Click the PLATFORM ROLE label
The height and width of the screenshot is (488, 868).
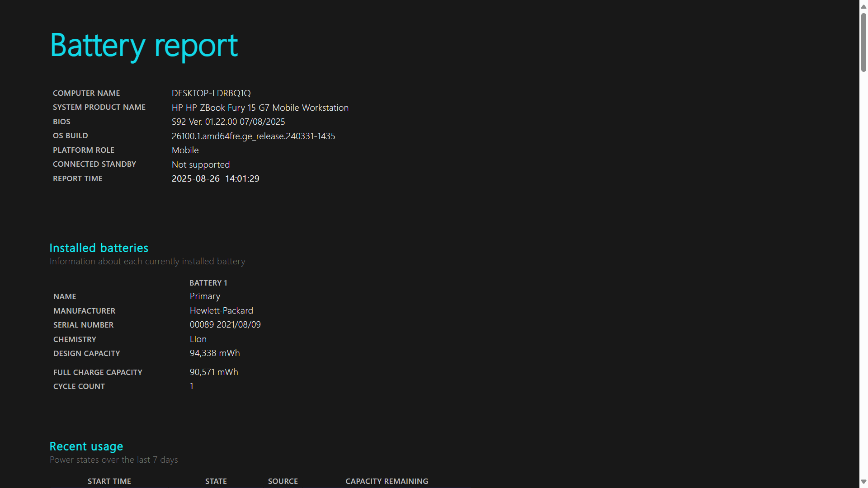tap(84, 150)
